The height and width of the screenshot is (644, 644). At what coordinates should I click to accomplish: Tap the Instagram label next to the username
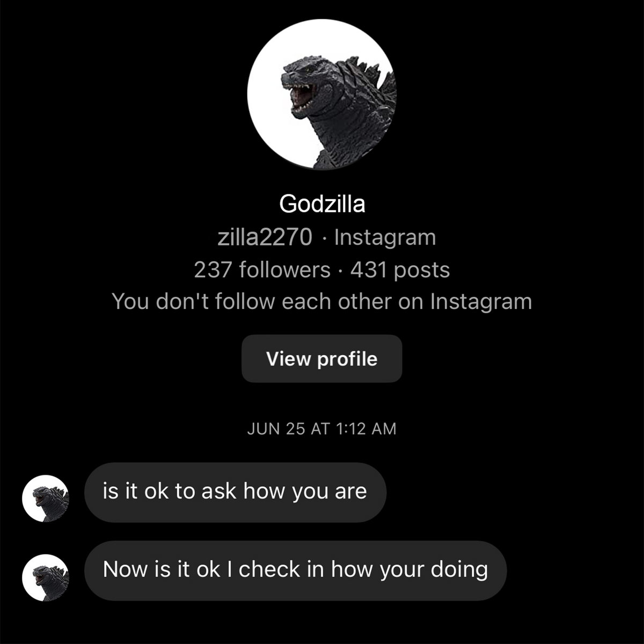[x=385, y=237]
